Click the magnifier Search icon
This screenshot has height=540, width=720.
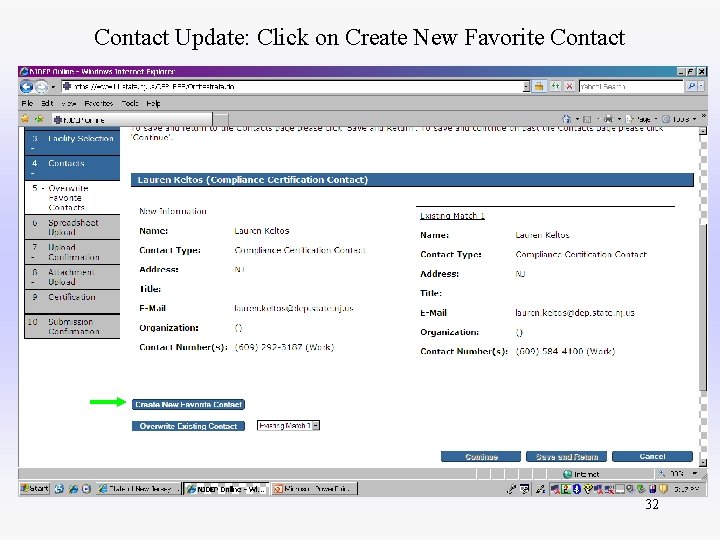tap(691, 86)
